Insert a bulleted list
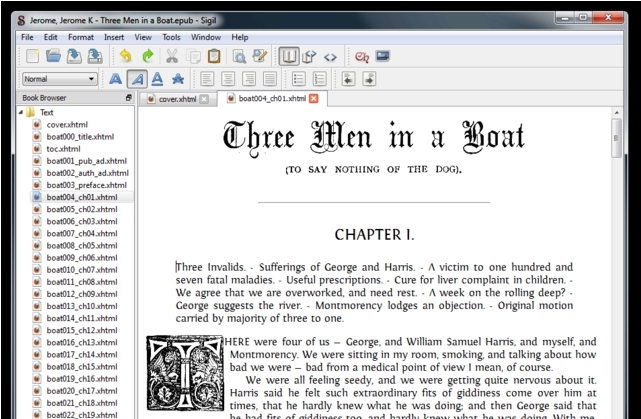Image resolution: width=641 pixels, height=419 pixels. tap(299, 78)
